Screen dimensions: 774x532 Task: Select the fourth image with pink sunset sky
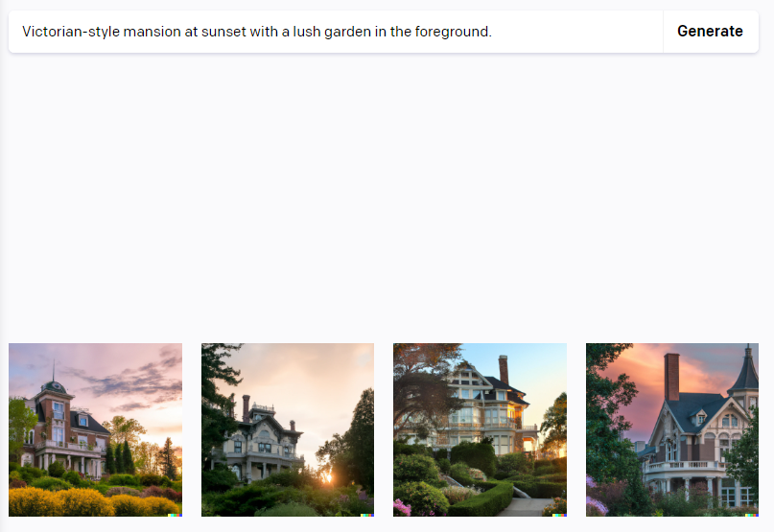(x=672, y=429)
